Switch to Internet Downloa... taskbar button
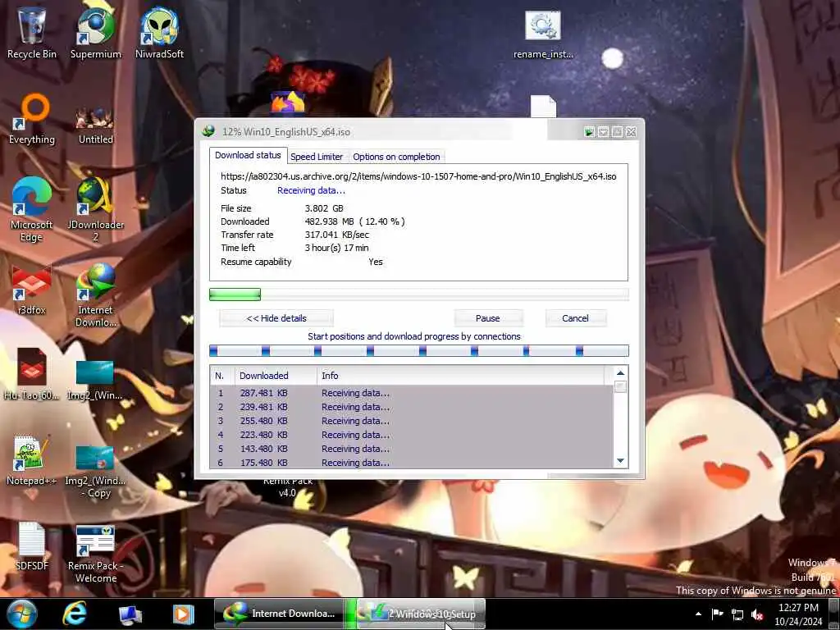The width and height of the screenshot is (840, 630). pos(279,614)
